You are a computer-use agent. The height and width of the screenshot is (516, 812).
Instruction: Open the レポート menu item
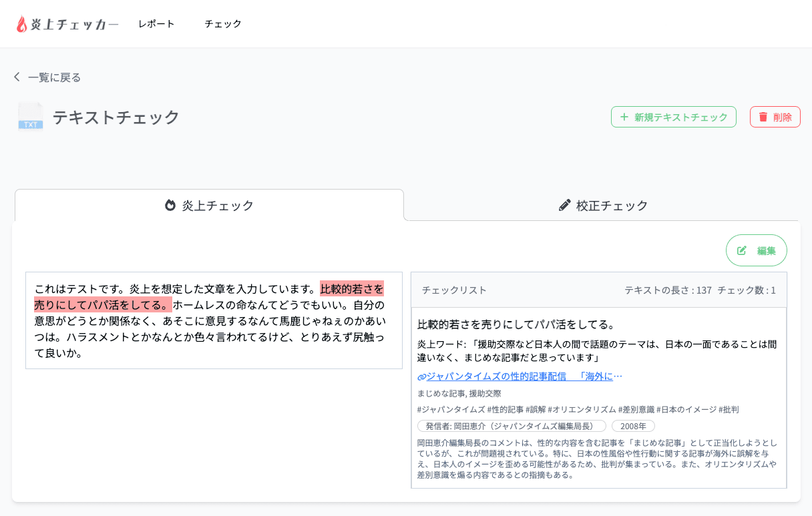156,24
